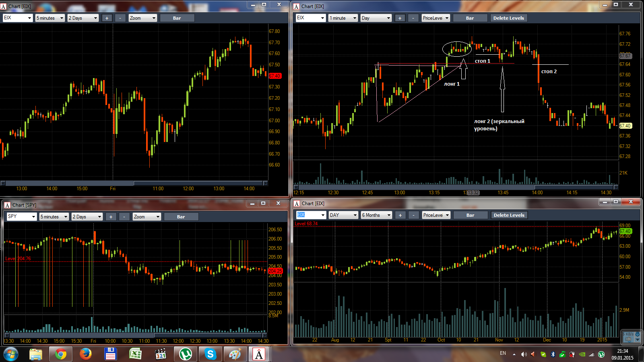644x362 pixels.
Task: Click horizontal scrollbar of EIX 1-minute chart
Action: (x=456, y=187)
